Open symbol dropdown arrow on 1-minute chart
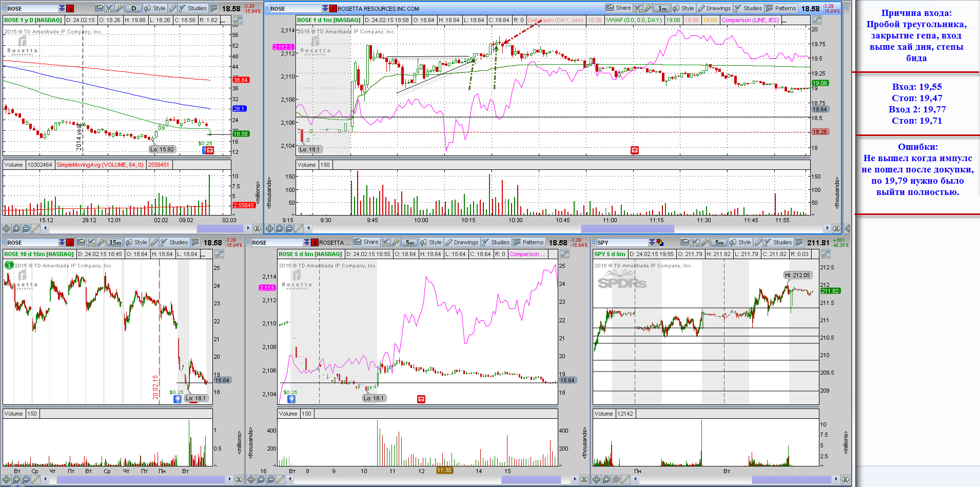Image resolution: width=980 pixels, height=487 pixels. point(325,9)
